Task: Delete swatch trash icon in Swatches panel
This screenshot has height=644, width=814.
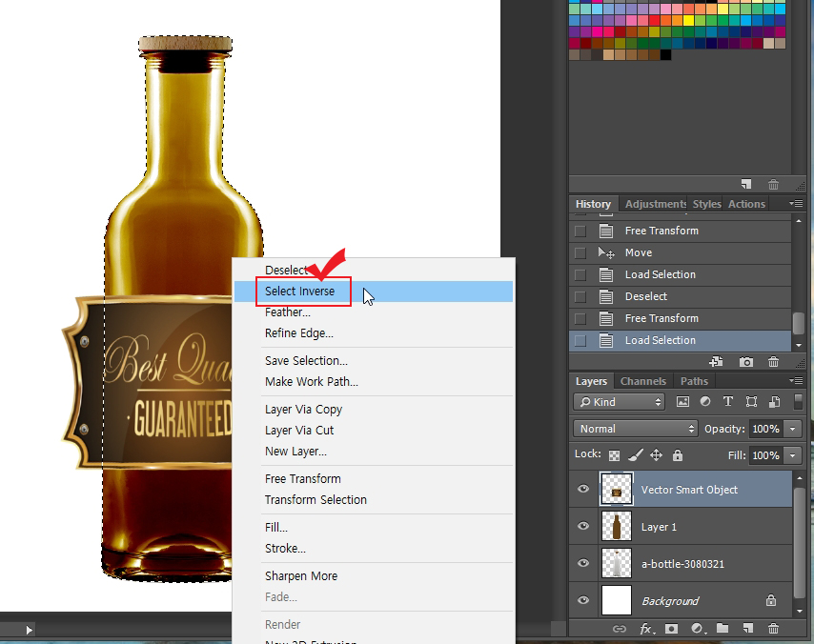Action: click(773, 184)
